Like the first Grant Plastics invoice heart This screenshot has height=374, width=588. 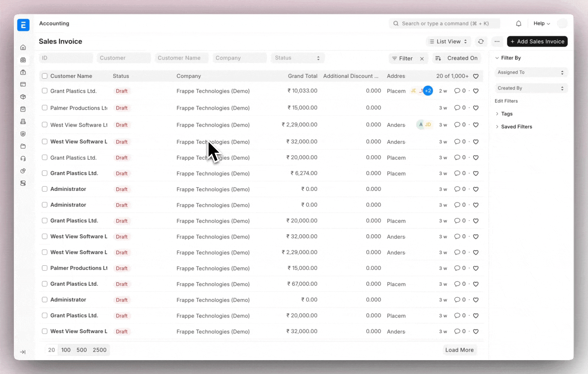476,91
